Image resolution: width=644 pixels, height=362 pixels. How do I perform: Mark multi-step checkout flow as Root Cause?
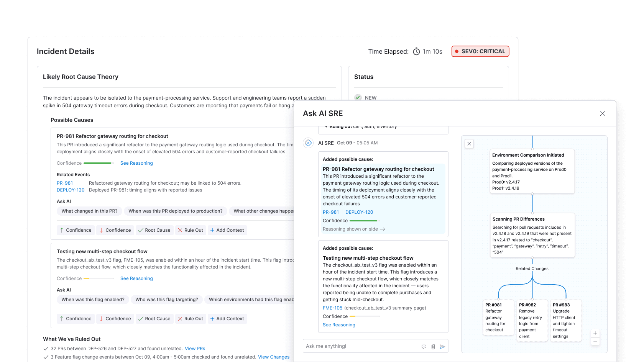(x=154, y=319)
